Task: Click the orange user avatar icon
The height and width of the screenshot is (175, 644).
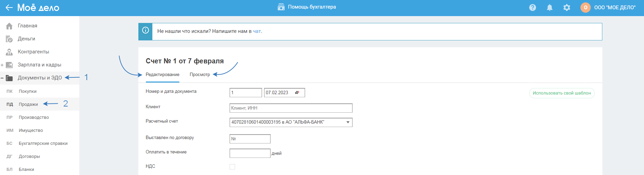Action: tap(585, 8)
